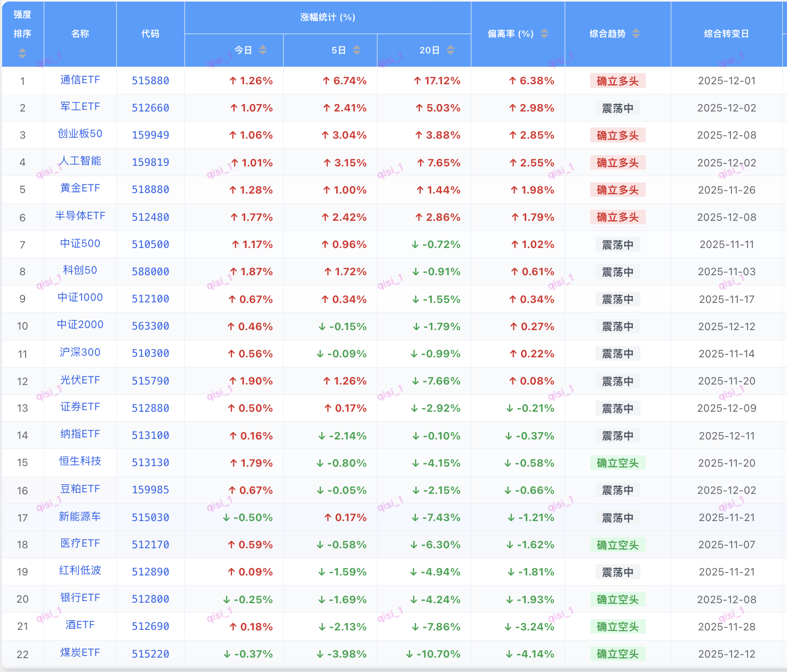Click the 今日 column sort arrows
The image size is (787, 672).
262,50
